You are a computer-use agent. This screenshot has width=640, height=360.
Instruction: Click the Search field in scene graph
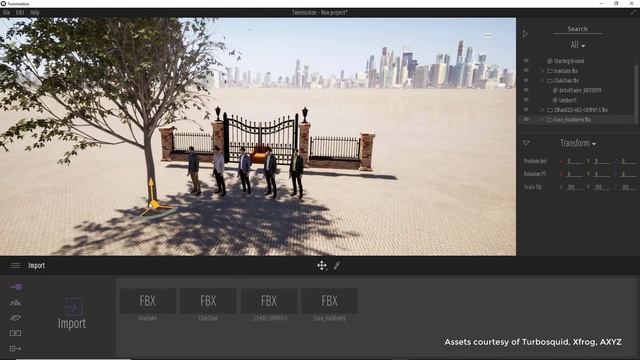(x=578, y=29)
